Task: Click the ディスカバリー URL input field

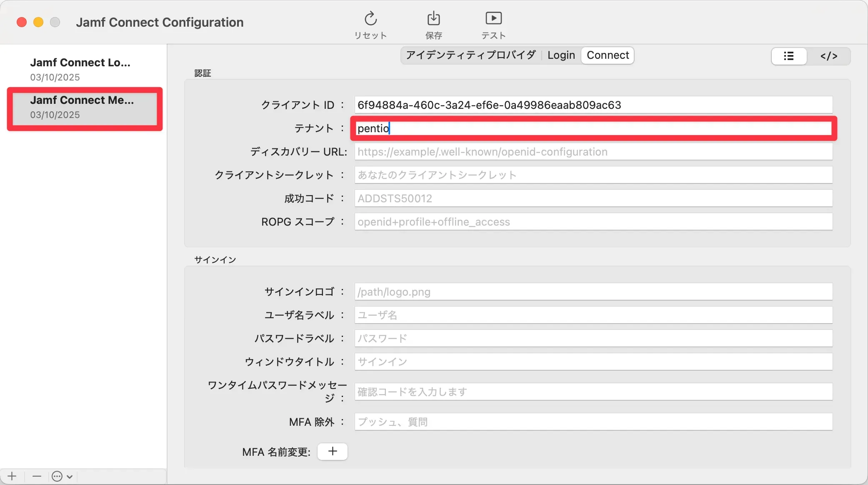Action: (593, 152)
